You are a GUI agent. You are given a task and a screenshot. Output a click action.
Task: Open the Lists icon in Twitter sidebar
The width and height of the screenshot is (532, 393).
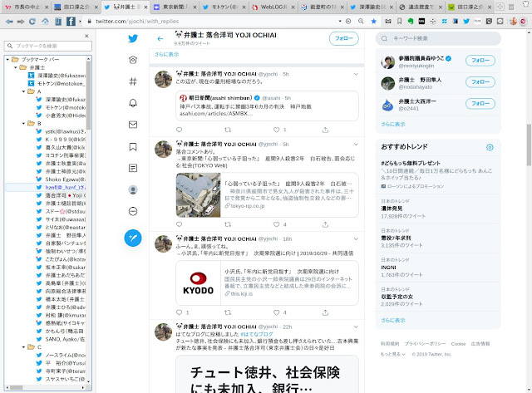click(x=133, y=168)
